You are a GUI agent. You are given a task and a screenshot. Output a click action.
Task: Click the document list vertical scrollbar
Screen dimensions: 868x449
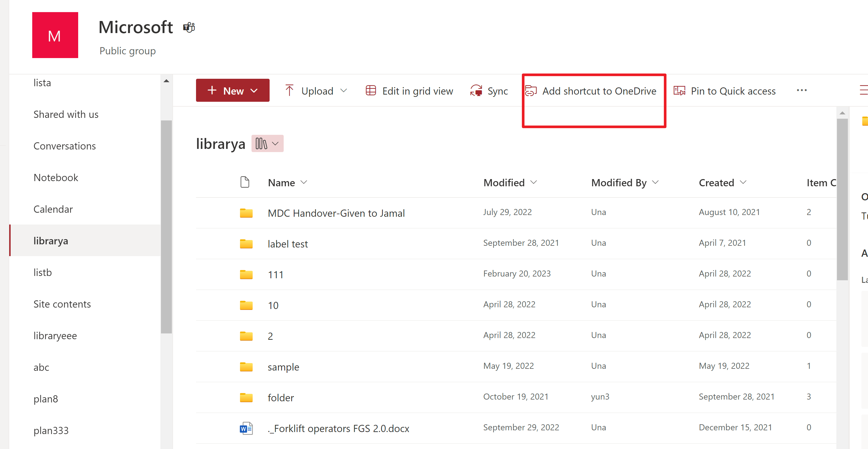tap(842, 199)
